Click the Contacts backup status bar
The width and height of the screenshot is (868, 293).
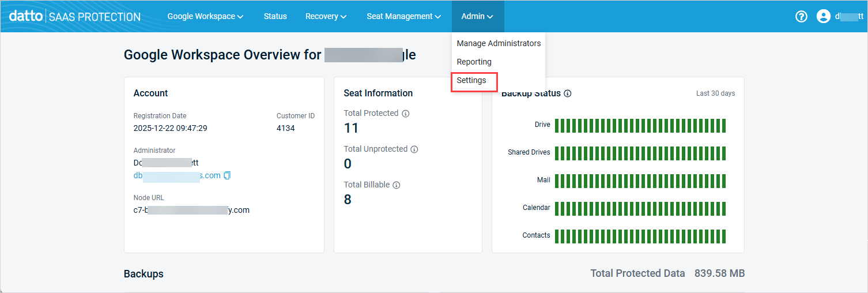click(640, 236)
